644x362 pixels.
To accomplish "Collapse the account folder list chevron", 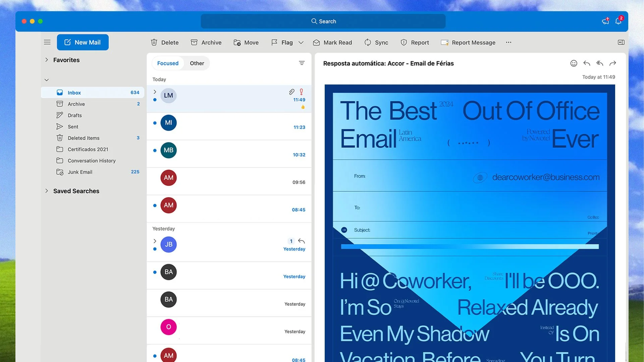I will [x=47, y=80].
